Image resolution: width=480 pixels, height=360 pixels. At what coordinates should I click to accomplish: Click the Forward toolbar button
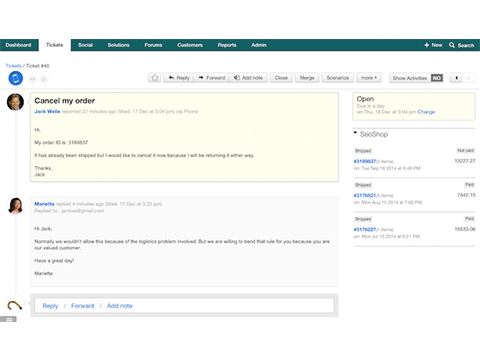click(x=212, y=78)
